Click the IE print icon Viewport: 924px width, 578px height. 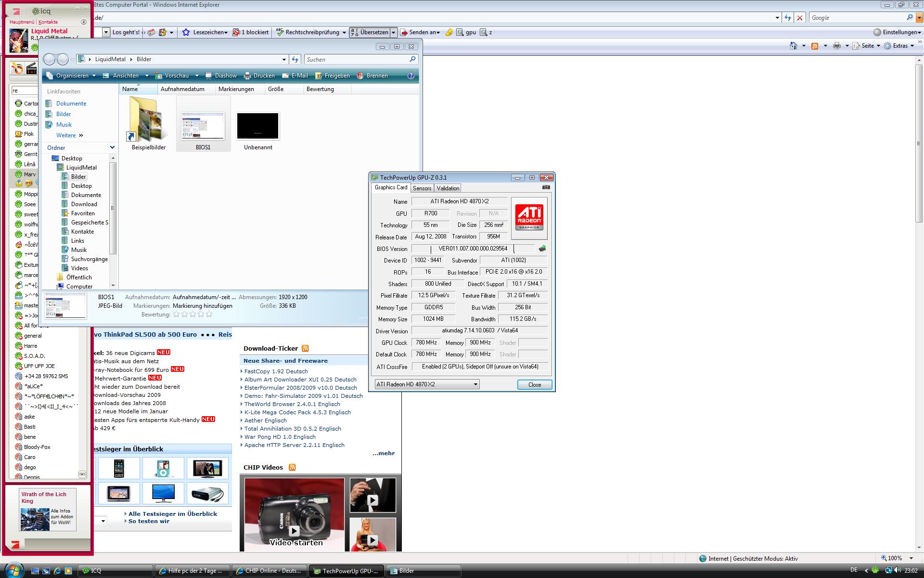(837, 46)
